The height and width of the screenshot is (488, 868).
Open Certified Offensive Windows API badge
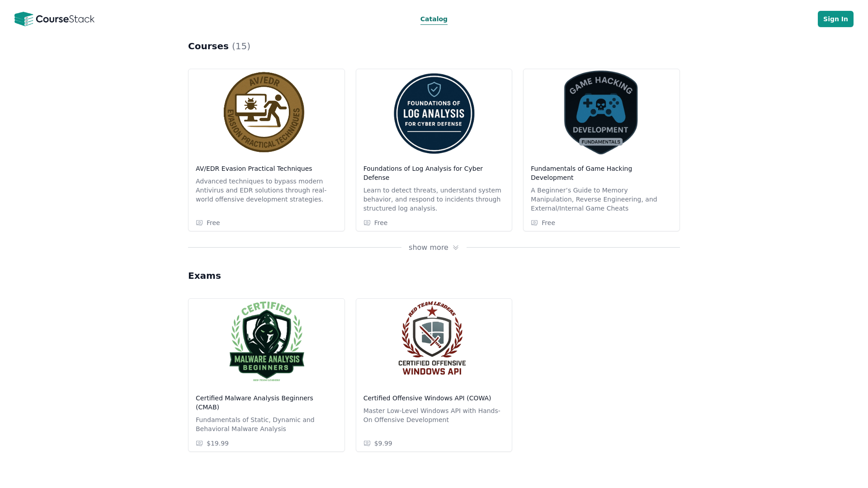(x=432, y=338)
